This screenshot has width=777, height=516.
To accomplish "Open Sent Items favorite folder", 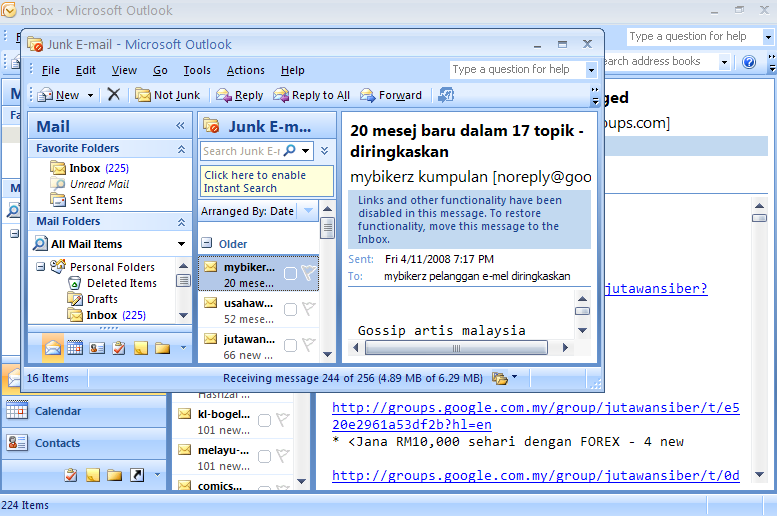I will (96, 200).
